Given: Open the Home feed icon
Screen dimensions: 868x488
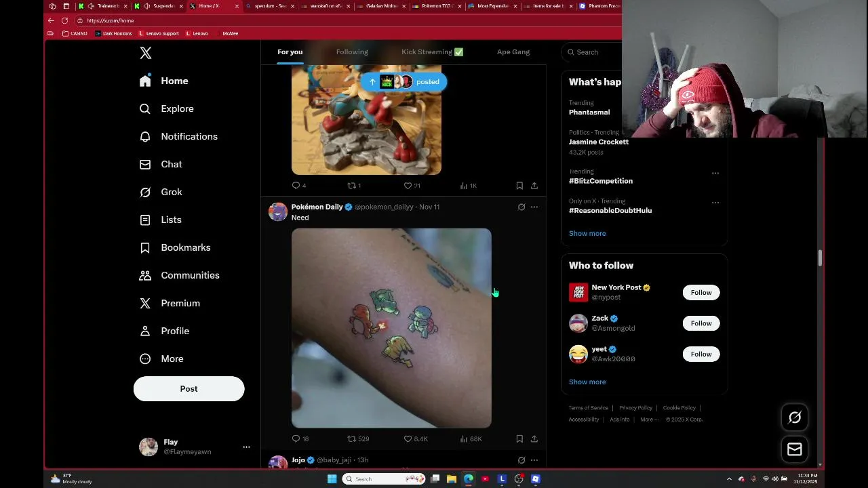Looking at the screenshot, I should pos(145,81).
